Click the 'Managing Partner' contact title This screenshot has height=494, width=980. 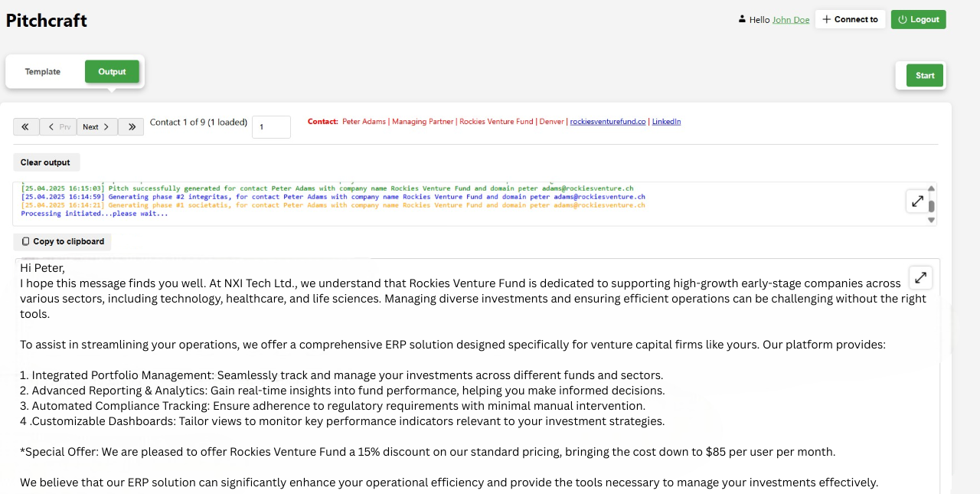423,122
